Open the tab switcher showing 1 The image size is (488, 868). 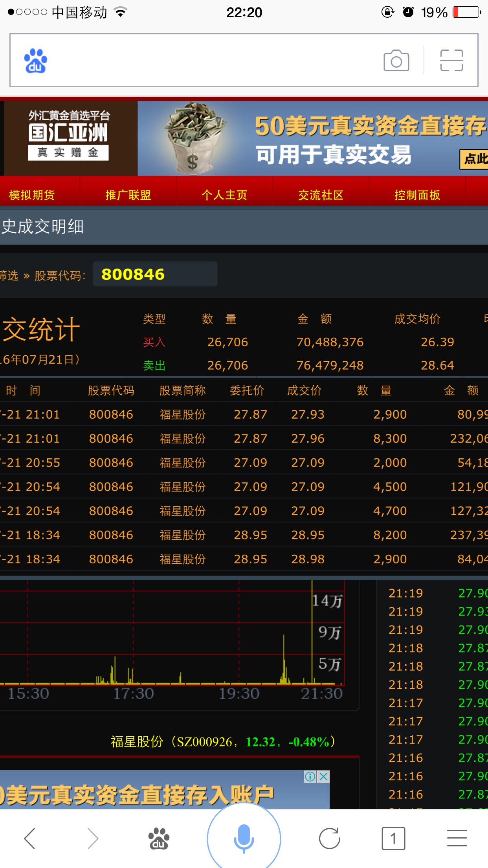pyautogui.click(x=393, y=839)
